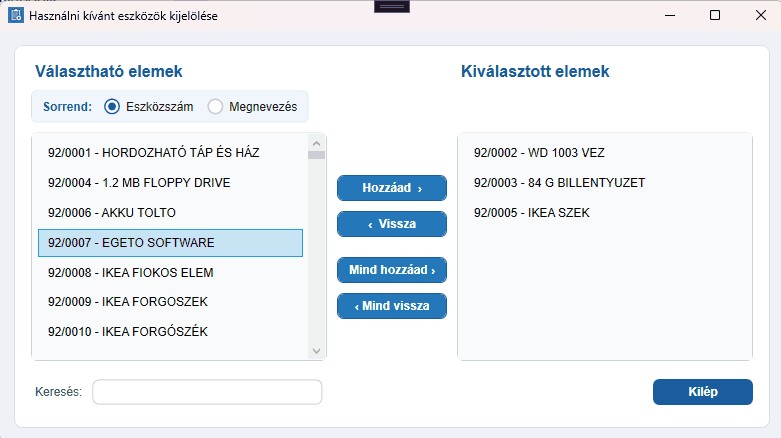The width and height of the screenshot is (781, 438).
Task: Close the dialog window
Action: [x=761, y=15]
